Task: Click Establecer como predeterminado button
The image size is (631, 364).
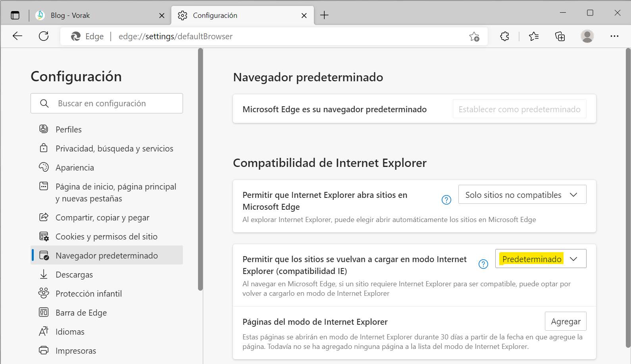Action: click(x=519, y=109)
